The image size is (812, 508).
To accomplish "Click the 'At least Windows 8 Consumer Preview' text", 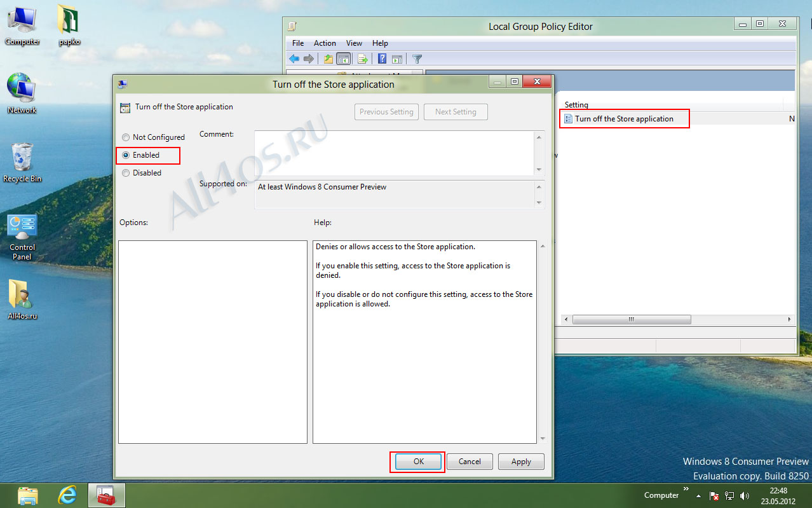I will (322, 187).
